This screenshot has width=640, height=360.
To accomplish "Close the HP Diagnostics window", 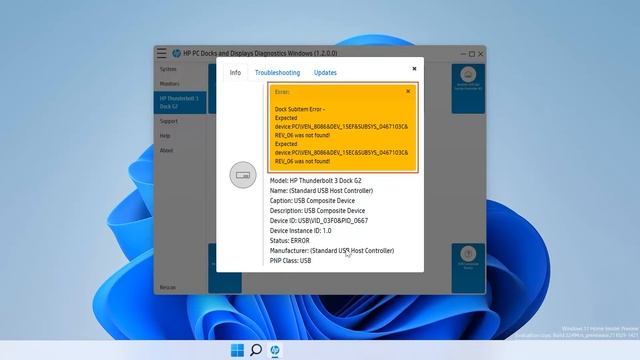I will [x=481, y=53].
